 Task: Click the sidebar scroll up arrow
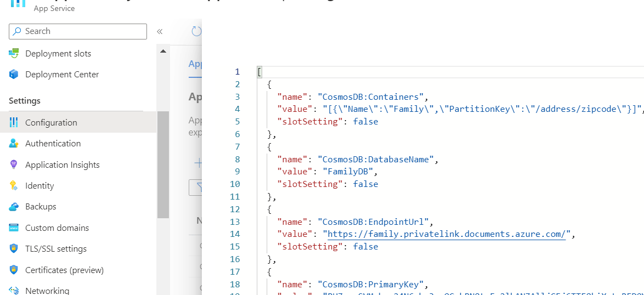(x=163, y=52)
